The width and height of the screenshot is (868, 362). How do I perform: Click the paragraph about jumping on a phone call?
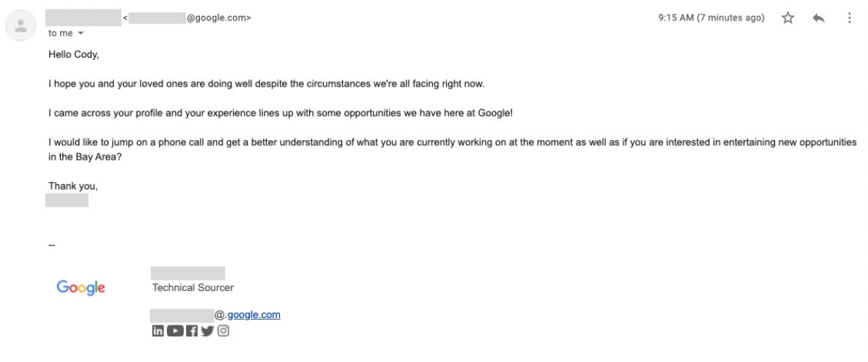[x=439, y=143]
